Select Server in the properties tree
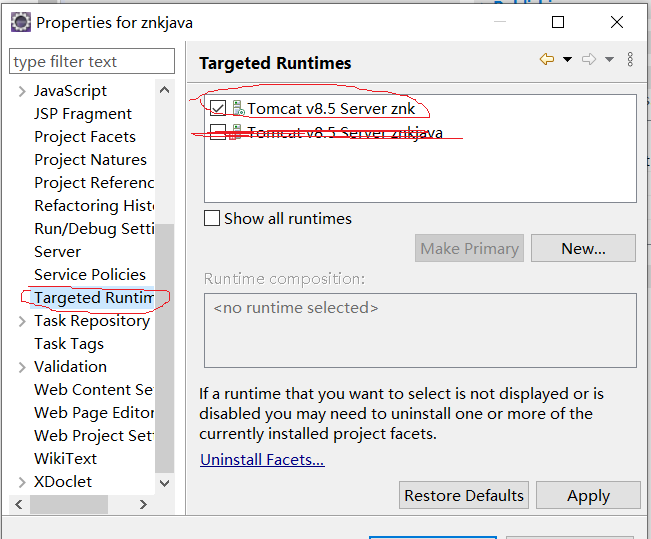 (x=58, y=252)
